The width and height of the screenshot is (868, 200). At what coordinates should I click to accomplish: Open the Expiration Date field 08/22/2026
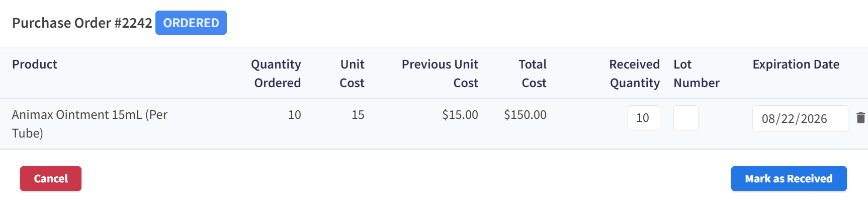pos(800,118)
